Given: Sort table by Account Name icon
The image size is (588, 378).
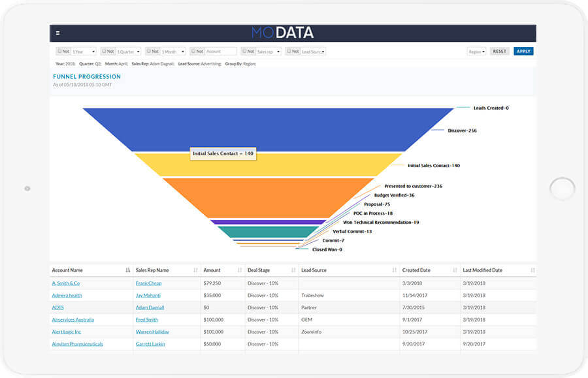Looking at the screenshot, I should click(127, 270).
